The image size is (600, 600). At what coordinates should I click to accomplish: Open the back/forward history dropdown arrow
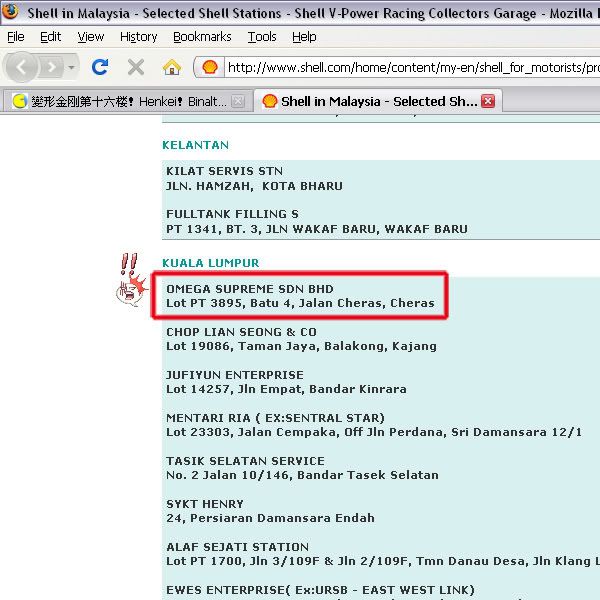coord(71,68)
